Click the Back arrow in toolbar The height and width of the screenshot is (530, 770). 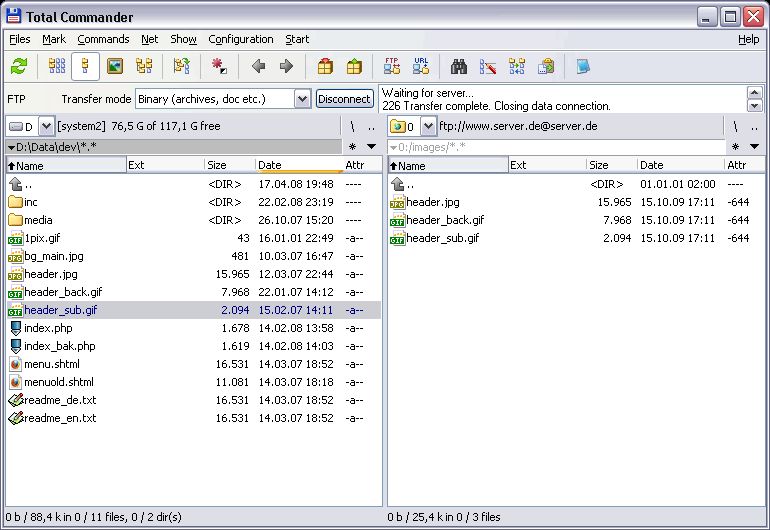pyautogui.click(x=258, y=67)
